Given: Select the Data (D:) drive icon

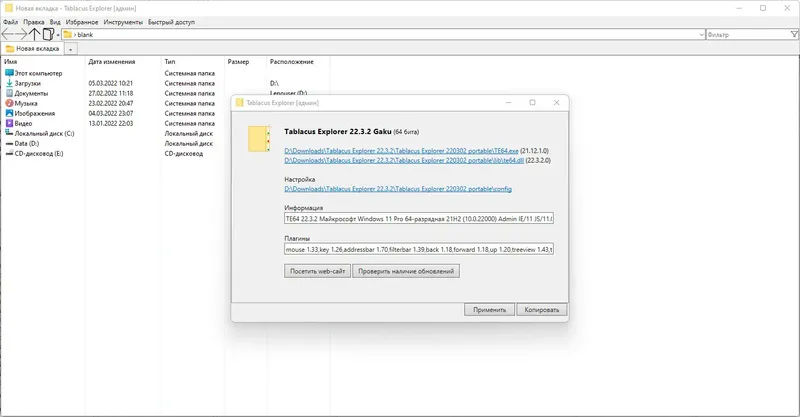Looking at the screenshot, I should pos(9,143).
